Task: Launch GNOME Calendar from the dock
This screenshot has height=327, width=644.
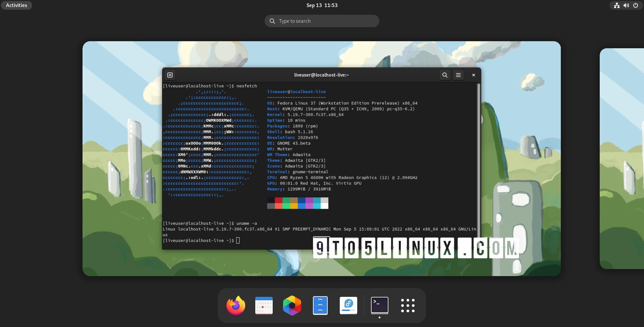Action: tap(264, 305)
